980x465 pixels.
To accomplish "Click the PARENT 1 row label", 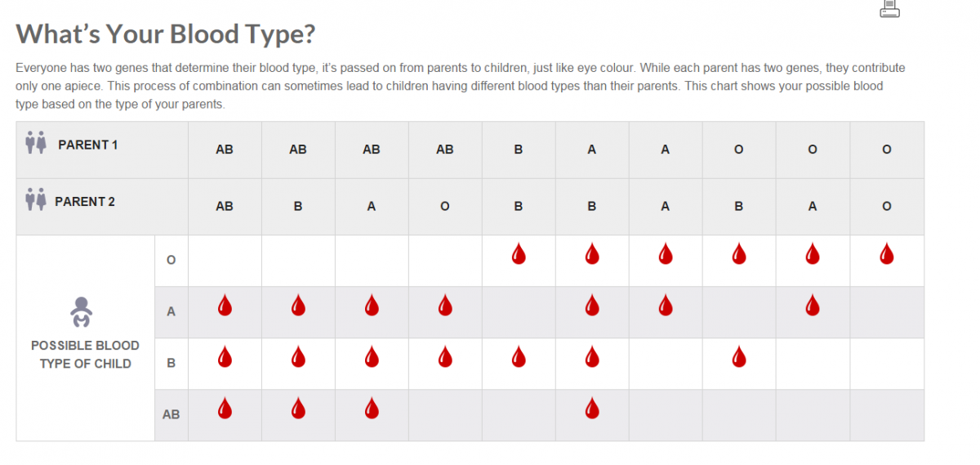I will point(88,145).
